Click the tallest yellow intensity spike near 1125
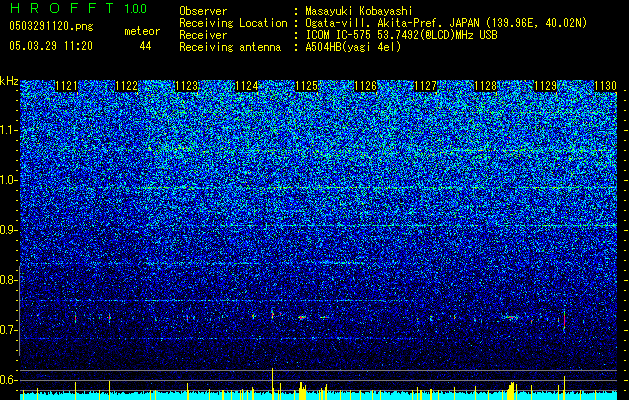This screenshot has height=400, width=629. (272, 384)
